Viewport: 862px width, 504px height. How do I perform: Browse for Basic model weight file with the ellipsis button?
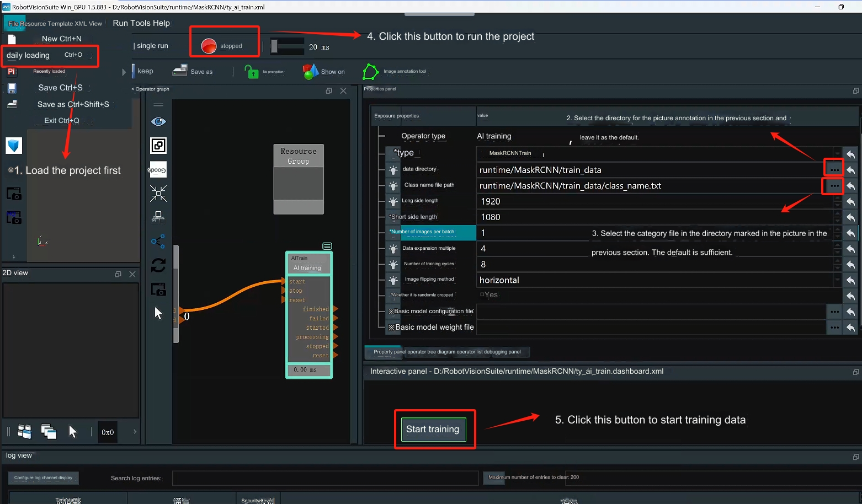(834, 328)
